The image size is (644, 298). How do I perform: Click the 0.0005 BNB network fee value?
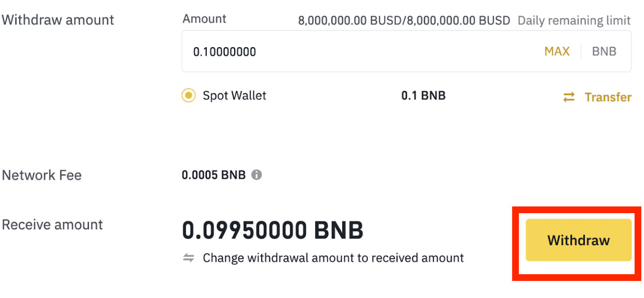pos(213,175)
